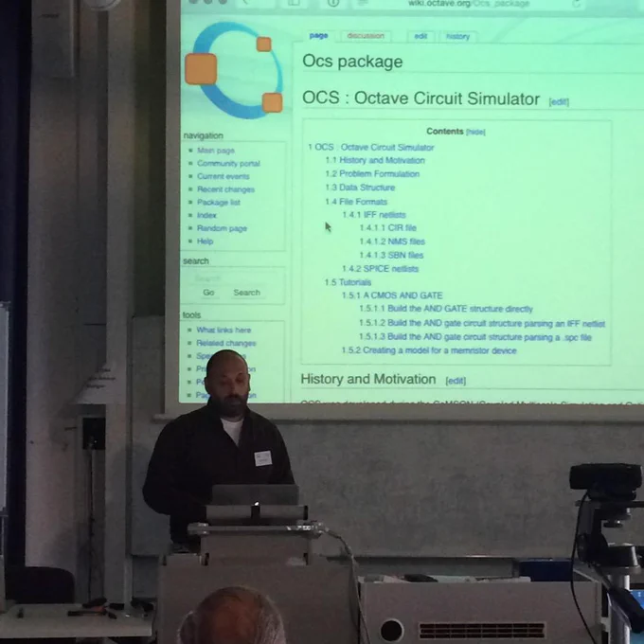Open 'Recent changes' link
Viewport: 644px width, 644px height.
(226, 189)
